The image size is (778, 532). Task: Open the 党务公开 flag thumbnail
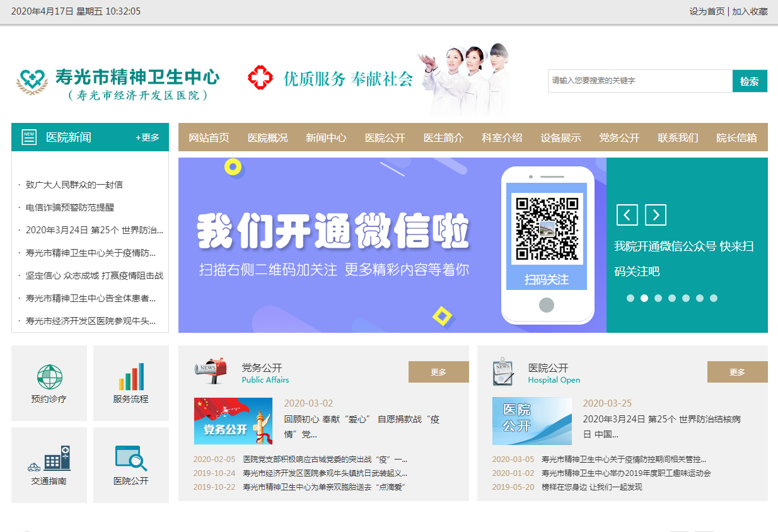(x=233, y=421)
